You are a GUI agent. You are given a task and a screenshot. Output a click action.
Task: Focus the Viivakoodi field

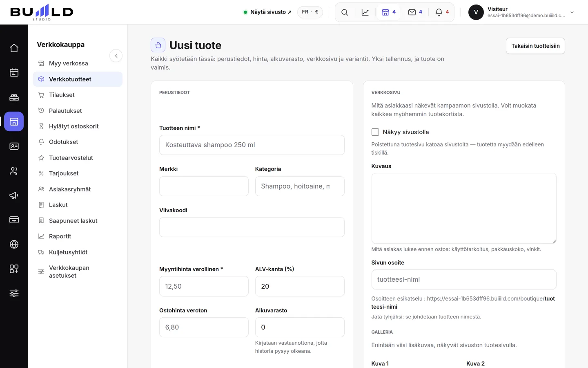(252, 227)
